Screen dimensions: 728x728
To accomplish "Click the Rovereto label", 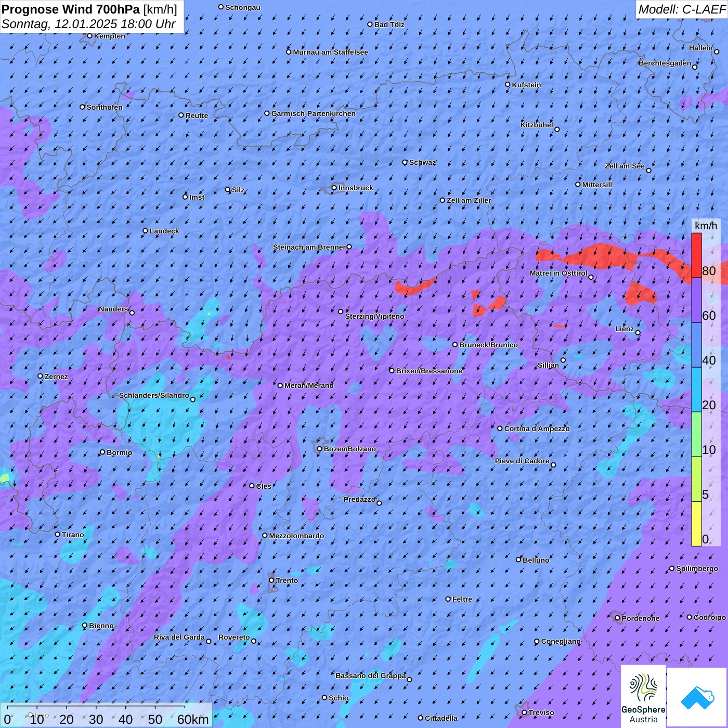I will (234, 637).
